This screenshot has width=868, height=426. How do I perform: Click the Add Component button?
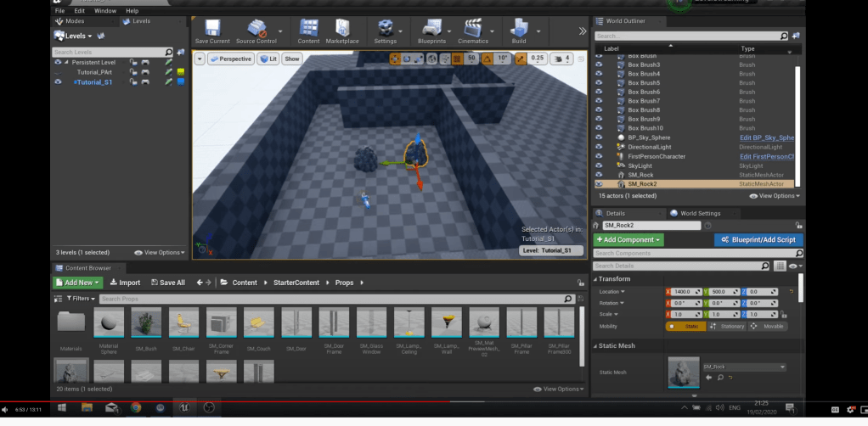pos(629,240)
